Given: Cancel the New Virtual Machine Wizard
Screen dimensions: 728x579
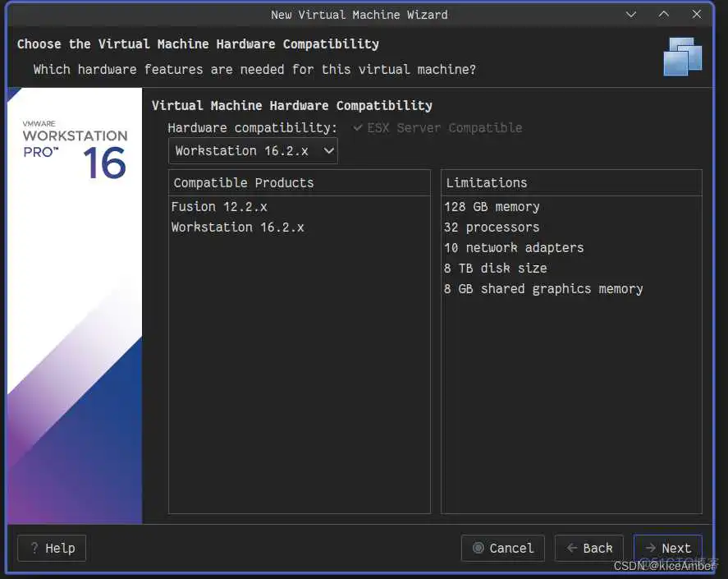Looking at the screenshot, I should [x=502, y=548].
